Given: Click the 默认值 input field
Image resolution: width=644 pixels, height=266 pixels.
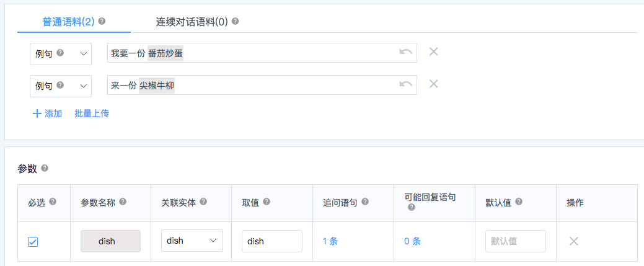Looking at the screenshot, I should click(516, 241).
